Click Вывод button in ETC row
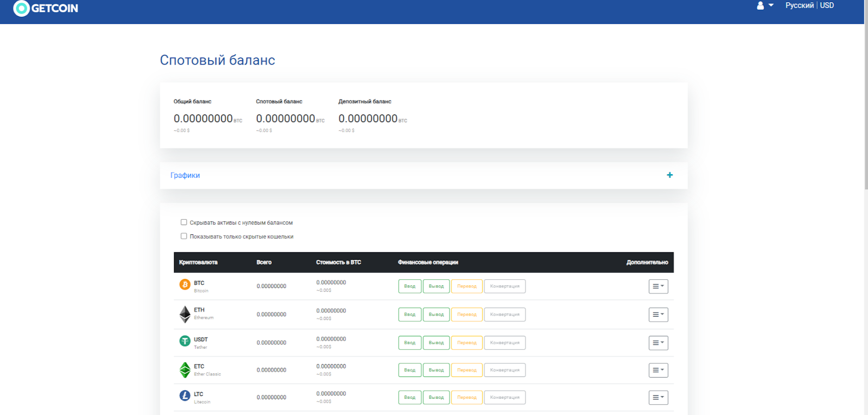The height and width of the screenshot is (415, 868). coord(436,370)
